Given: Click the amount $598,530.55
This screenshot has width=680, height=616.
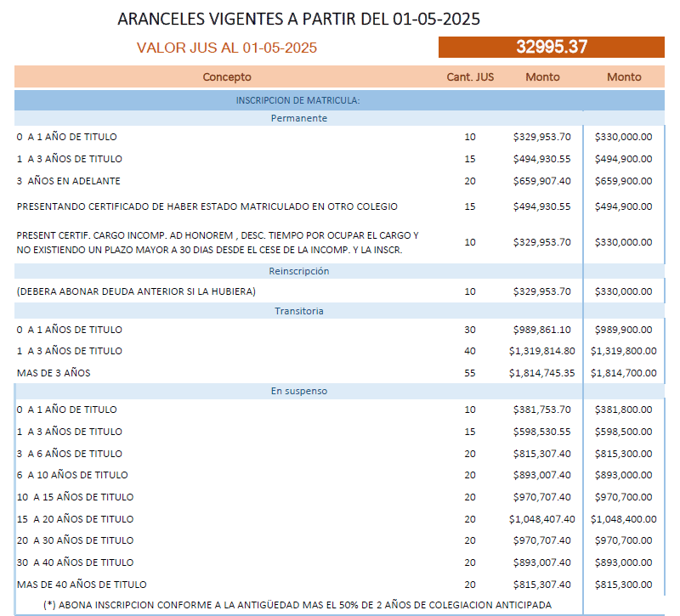Looking at the screenshot, I should pyautogui.click(x=541, y=432).
